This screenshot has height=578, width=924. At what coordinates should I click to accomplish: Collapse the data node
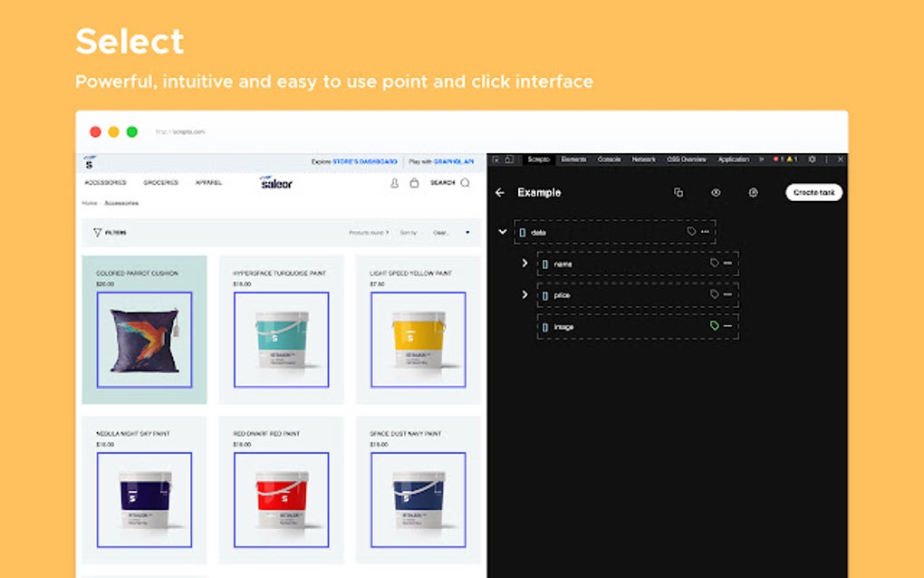(x=503, y=232)
